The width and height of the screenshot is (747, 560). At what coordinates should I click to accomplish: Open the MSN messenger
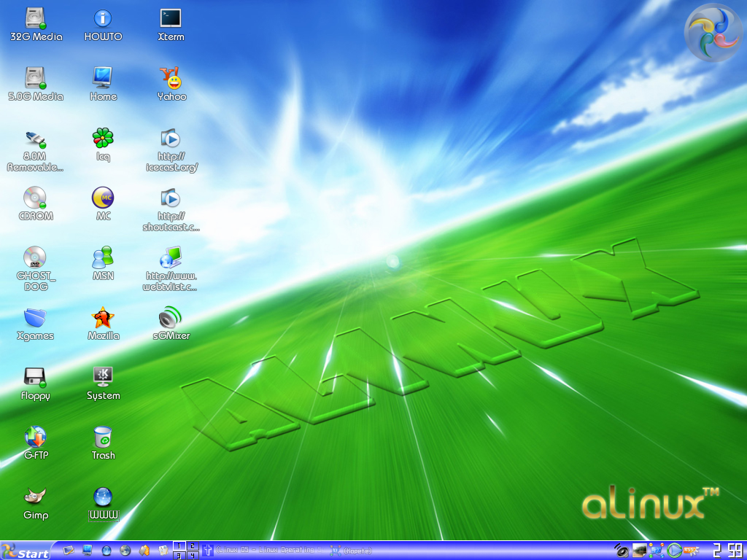[x=103, y=259]
